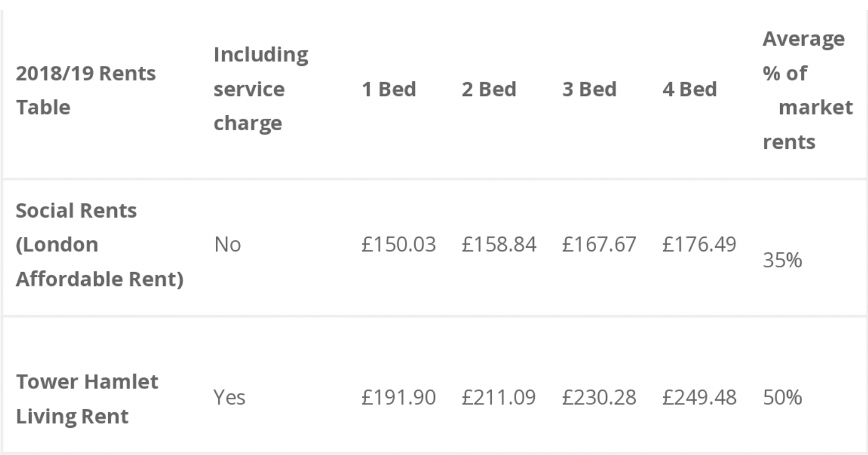Click the £158.84 rent value
Image resolution: width=868 pixels, height=455 pixels.
coord(499,245)
